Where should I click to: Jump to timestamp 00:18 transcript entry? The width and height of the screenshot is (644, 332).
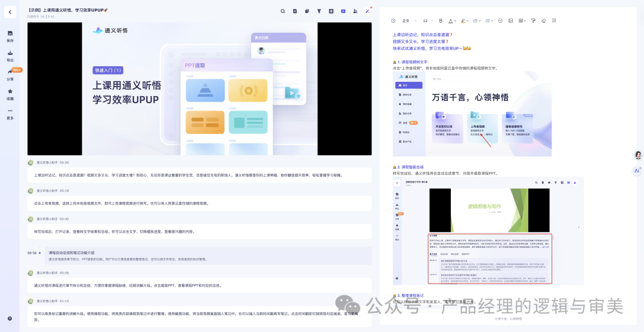tap(64, 191)
